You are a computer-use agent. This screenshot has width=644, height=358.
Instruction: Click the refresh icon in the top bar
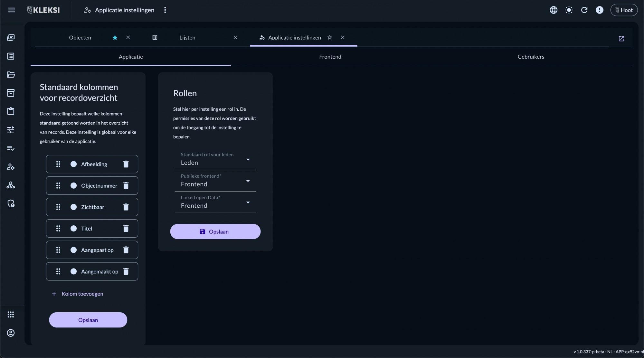pyautogui.click(x=584, y=10)
